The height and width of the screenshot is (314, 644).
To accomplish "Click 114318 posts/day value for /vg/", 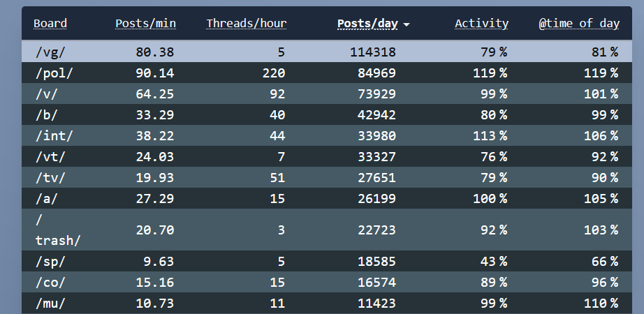I will point(373,52).
